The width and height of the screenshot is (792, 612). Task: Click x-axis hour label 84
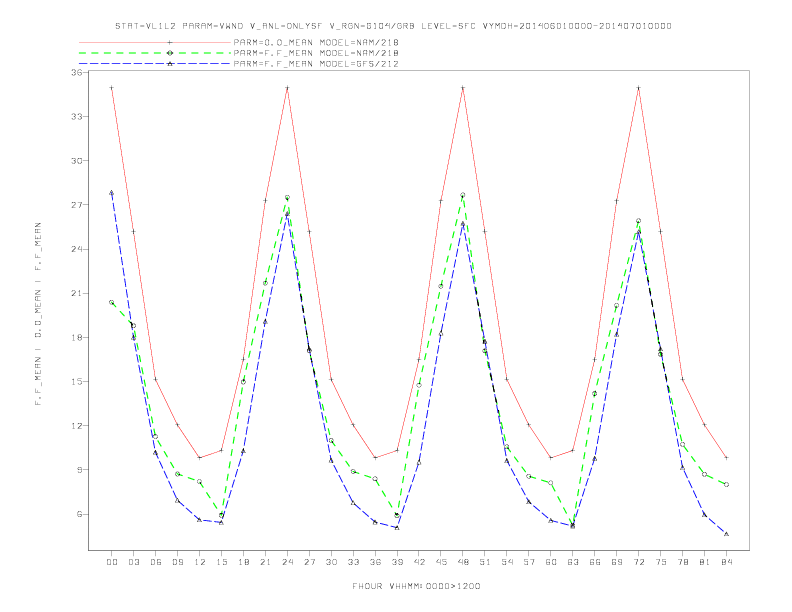(727, 562)
